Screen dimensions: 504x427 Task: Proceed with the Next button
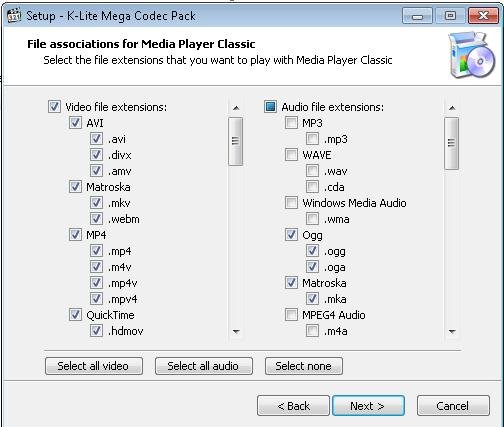point(368,406)
